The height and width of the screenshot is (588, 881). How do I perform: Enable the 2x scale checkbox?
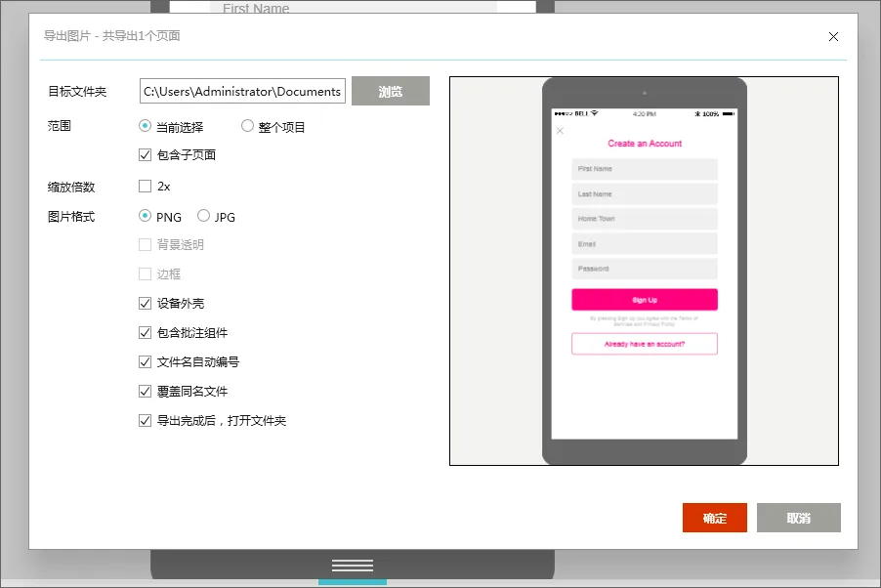[x=146, y=186]
